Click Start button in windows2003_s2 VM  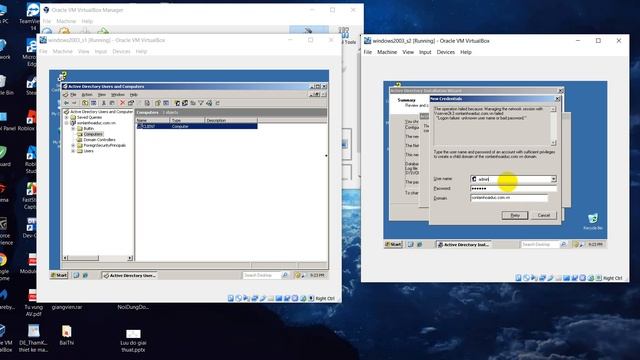click(x=393, y=244)
